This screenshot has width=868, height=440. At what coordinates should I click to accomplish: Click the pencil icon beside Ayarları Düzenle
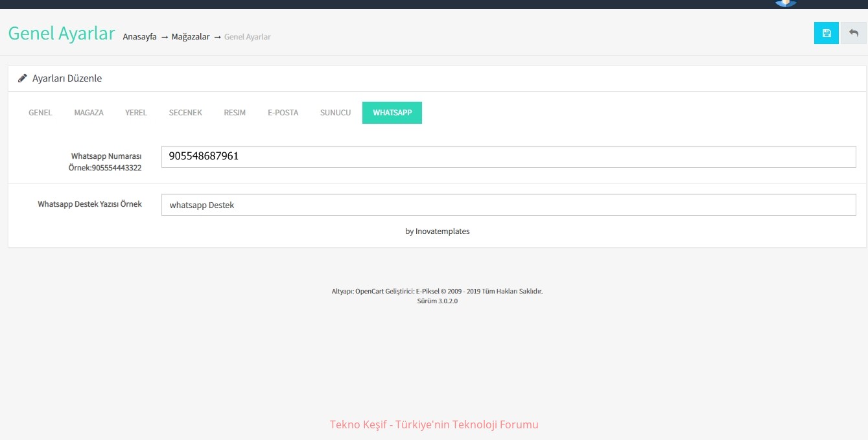[23, 78]
